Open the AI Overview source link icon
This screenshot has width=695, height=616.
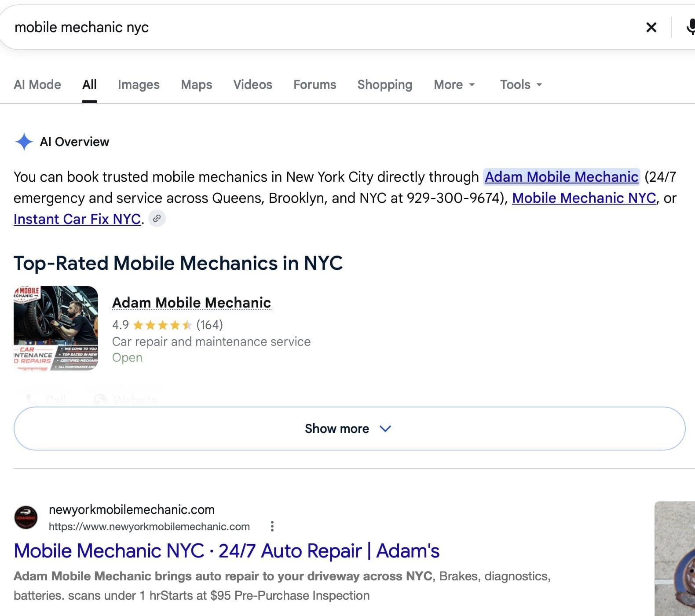[157, 219]
